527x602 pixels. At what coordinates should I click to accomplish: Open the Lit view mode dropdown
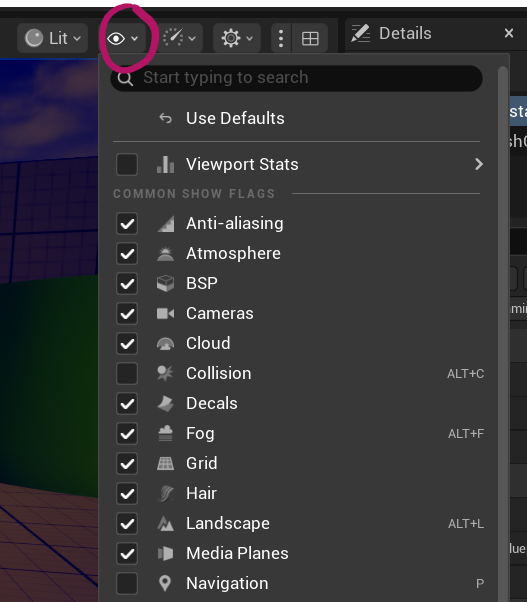pos(53,38)
